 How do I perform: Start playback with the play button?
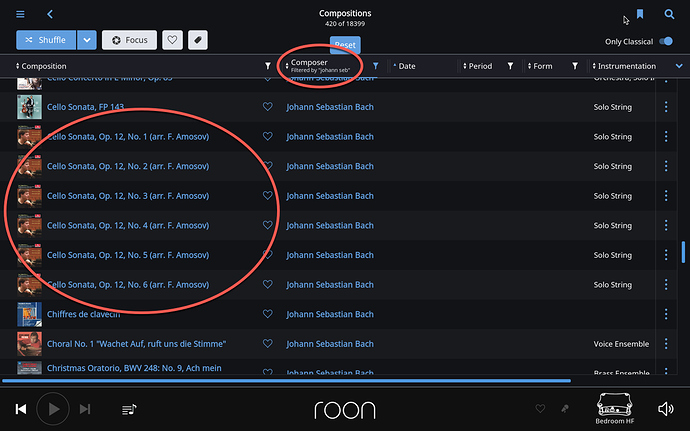click(53, 409)
